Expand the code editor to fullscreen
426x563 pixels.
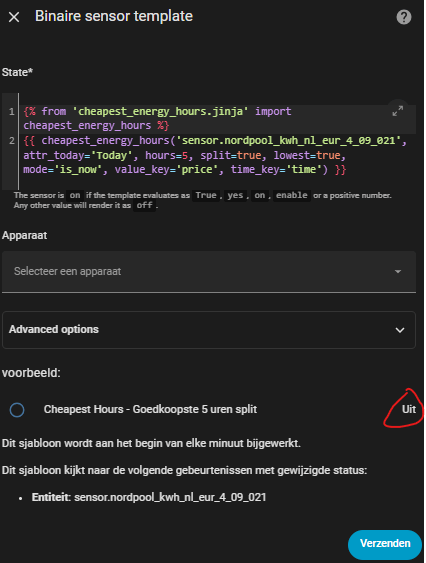(x=398, y=111)
